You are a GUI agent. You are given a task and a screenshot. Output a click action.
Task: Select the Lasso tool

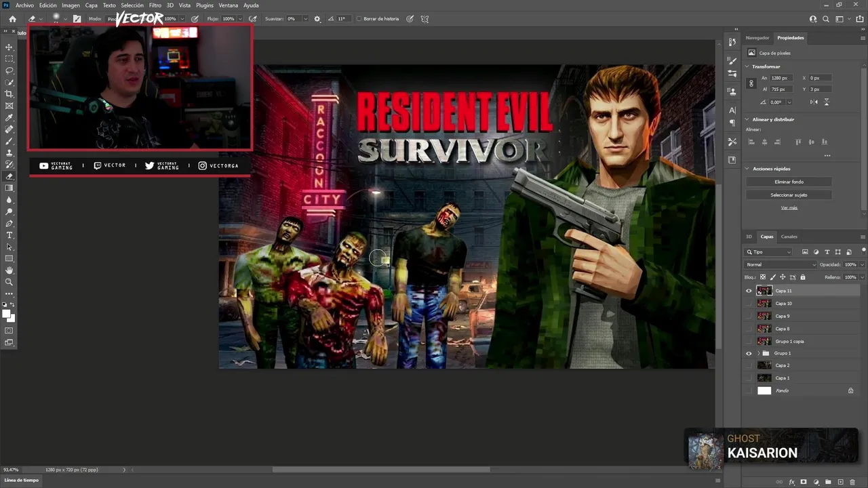click(x=9, y=70)
